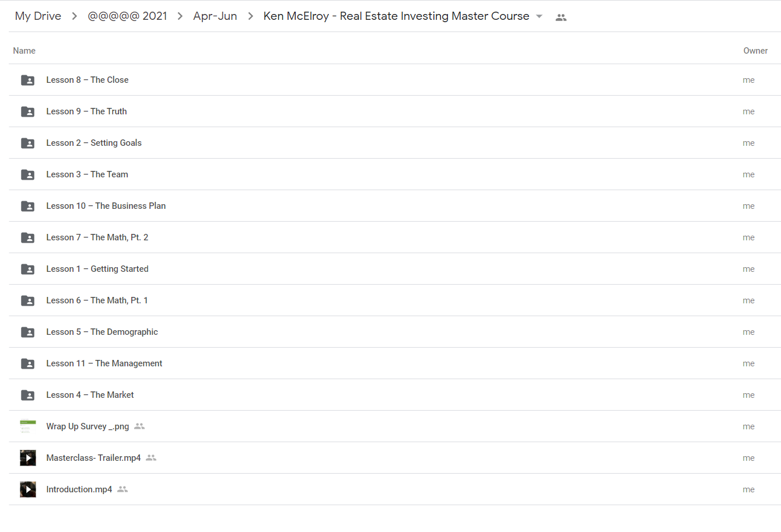Select Lesson 4 – The Market name

pyautogui.click(x=90, y=395)
